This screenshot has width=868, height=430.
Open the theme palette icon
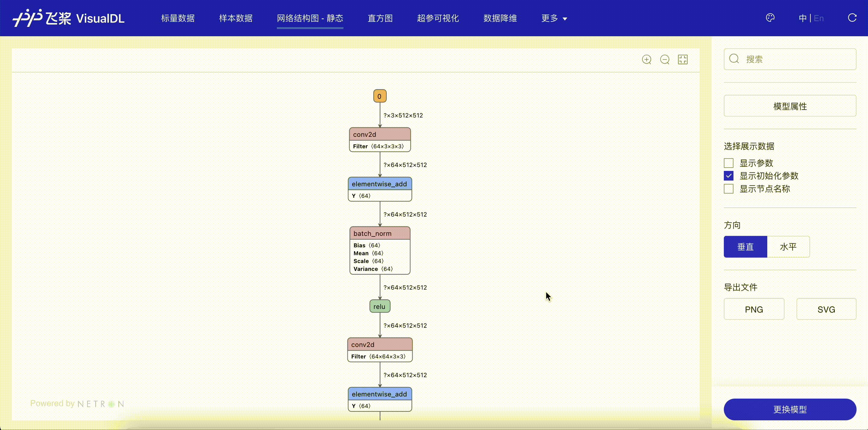pos(770,18)
